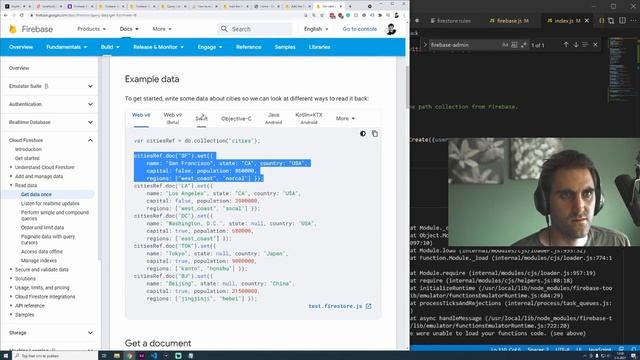Toggle find in selection in VS Code

pyautogui.click(x=585, y=45)
